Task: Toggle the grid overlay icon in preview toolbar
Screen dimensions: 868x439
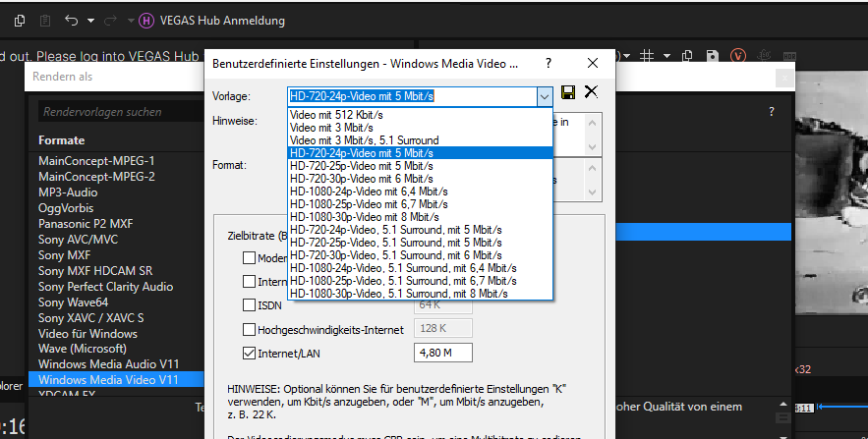Action: point(647,56)
